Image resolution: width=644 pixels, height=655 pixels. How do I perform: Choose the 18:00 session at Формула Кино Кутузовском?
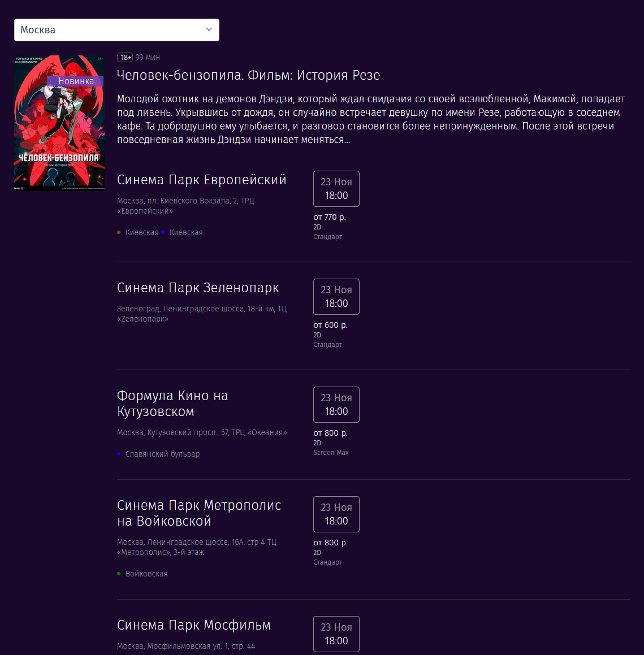pyautogui.click(x=336, y=405)
